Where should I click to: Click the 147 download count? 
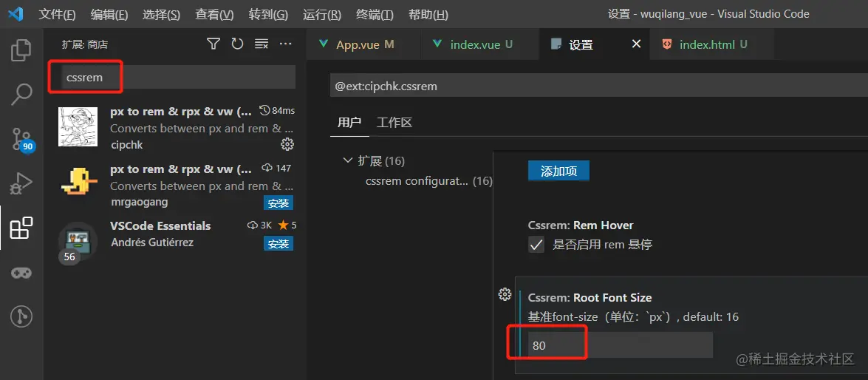point(276,168)
